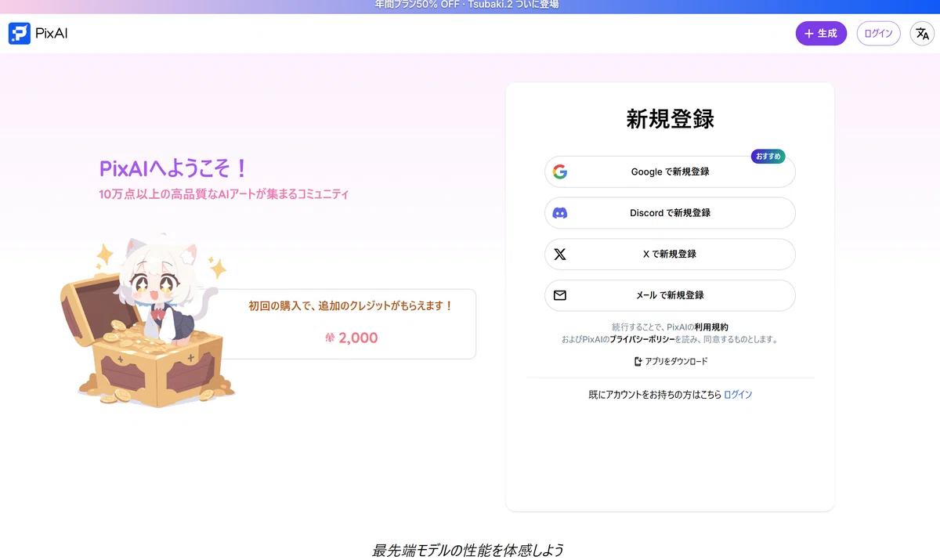
Task: Click the PixAIへようこそ！ heading
Action: (174, 168)
